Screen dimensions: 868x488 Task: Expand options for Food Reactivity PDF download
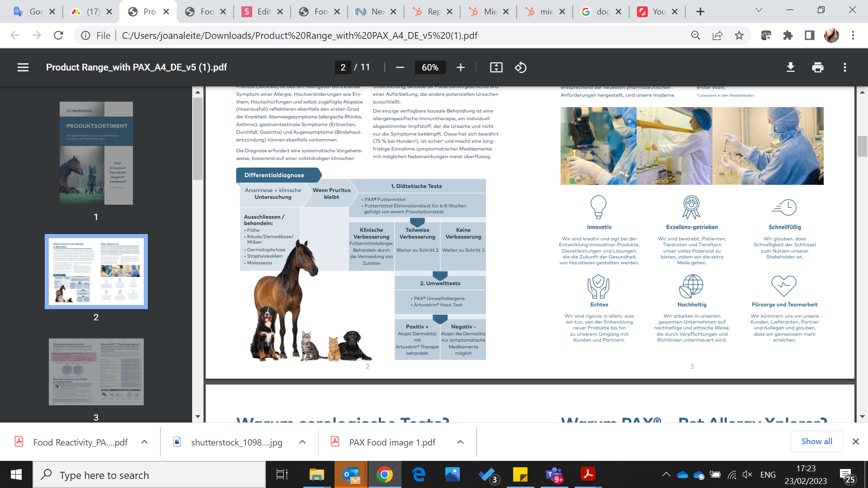[x=144, y=442]
